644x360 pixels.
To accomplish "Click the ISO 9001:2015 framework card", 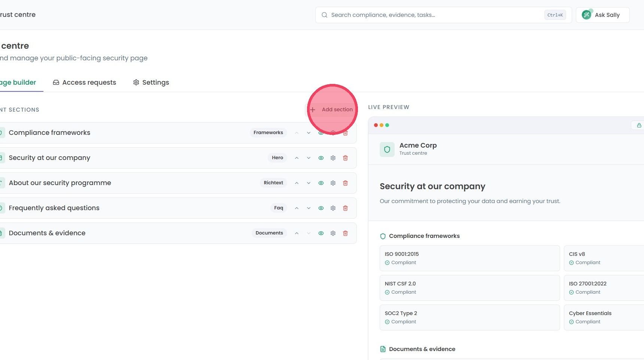I will [470, 258].
